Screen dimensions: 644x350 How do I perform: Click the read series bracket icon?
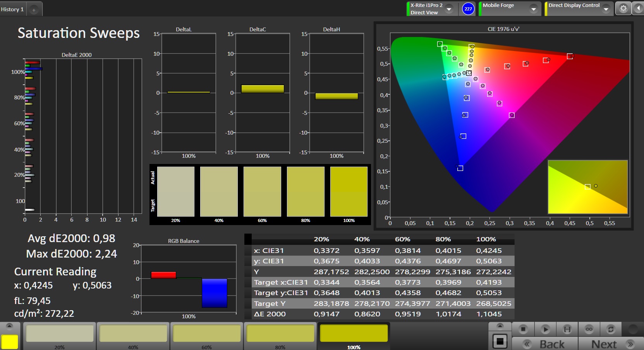pyautogui.click(x=567, y=329)
